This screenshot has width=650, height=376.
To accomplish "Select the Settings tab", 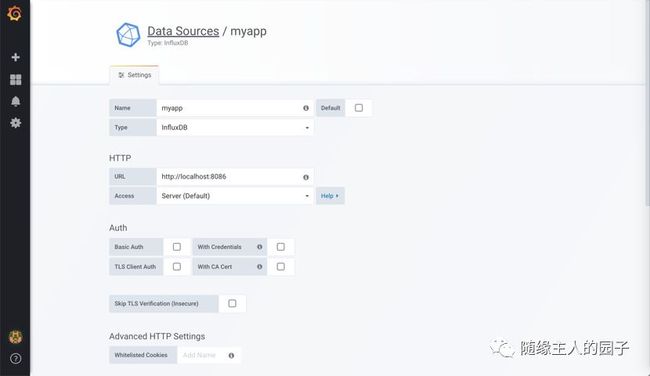I will coord(134,75).
